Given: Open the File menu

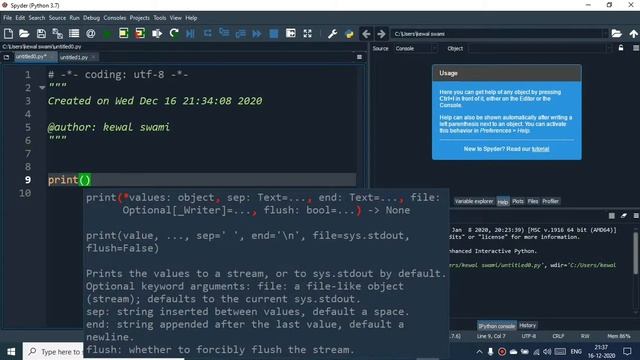Looking at the screenshot, I should tap(8, 18).
